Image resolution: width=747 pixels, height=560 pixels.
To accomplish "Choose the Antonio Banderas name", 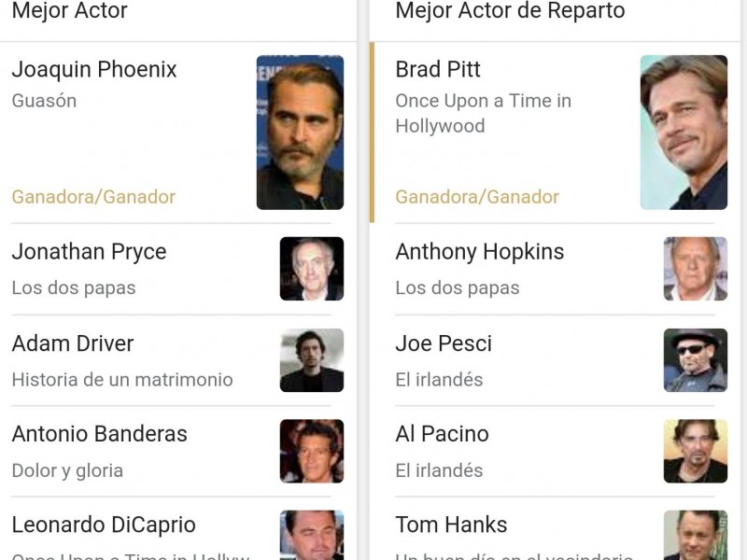I will coord(99,434).
